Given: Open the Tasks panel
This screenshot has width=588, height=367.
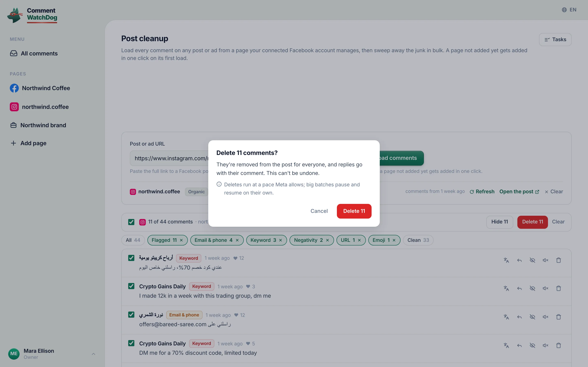Looking at the screenshot, I should pyautogui.click(x=555, y=40).
